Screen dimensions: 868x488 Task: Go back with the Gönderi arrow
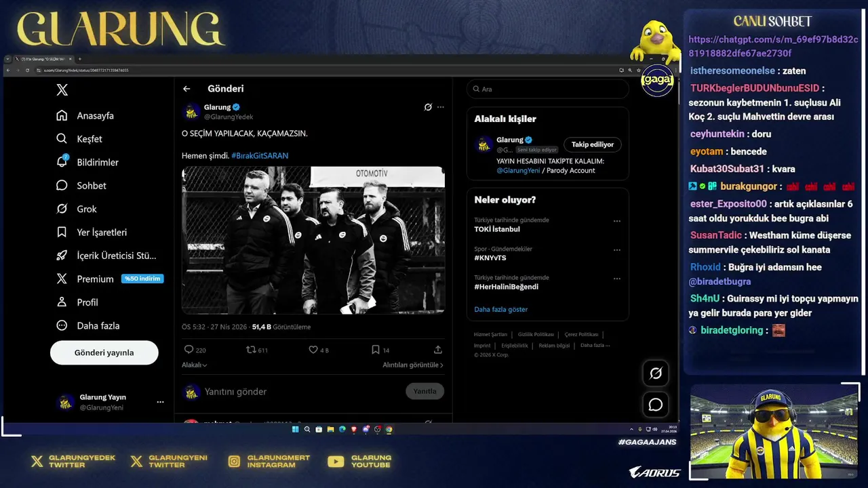pyautogui.click(x=186, y=89)
